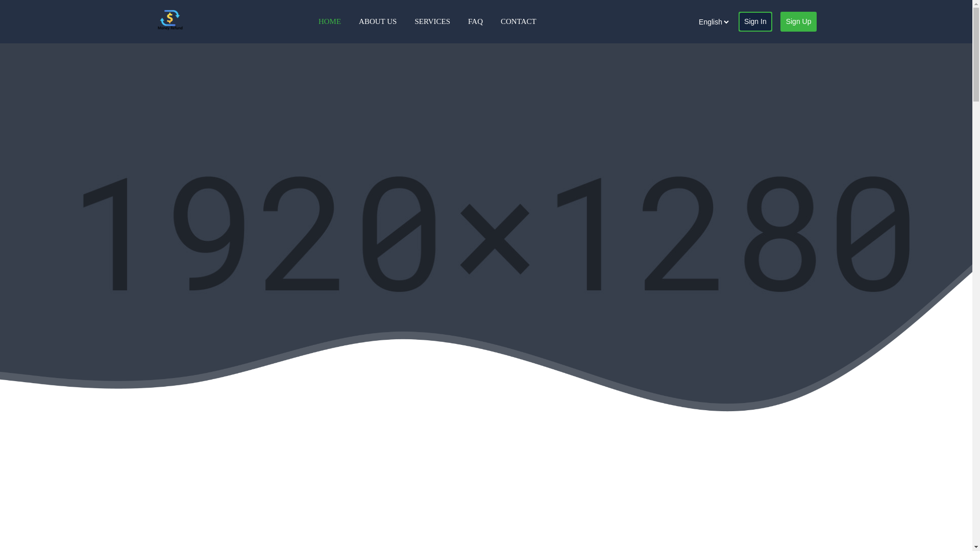Go to the HOME menu item
This screenshot has width=980, height=551.
(x=329, y=21)
